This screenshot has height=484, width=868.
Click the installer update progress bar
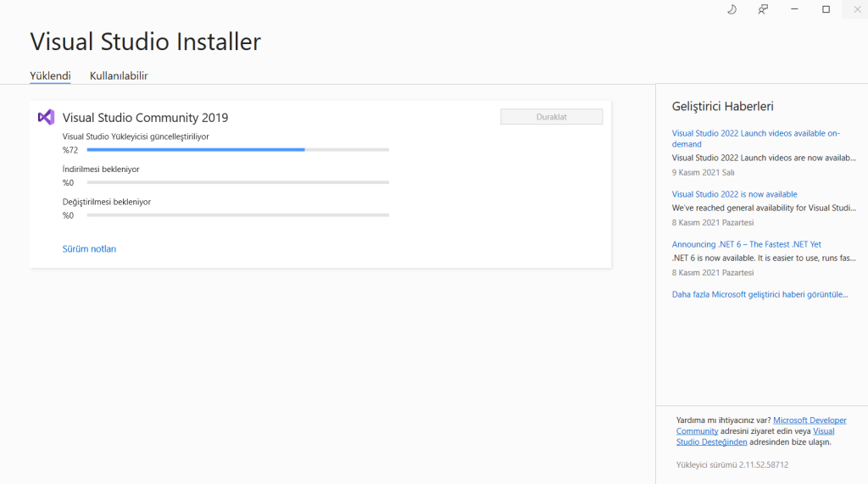[x=237, y=150]
